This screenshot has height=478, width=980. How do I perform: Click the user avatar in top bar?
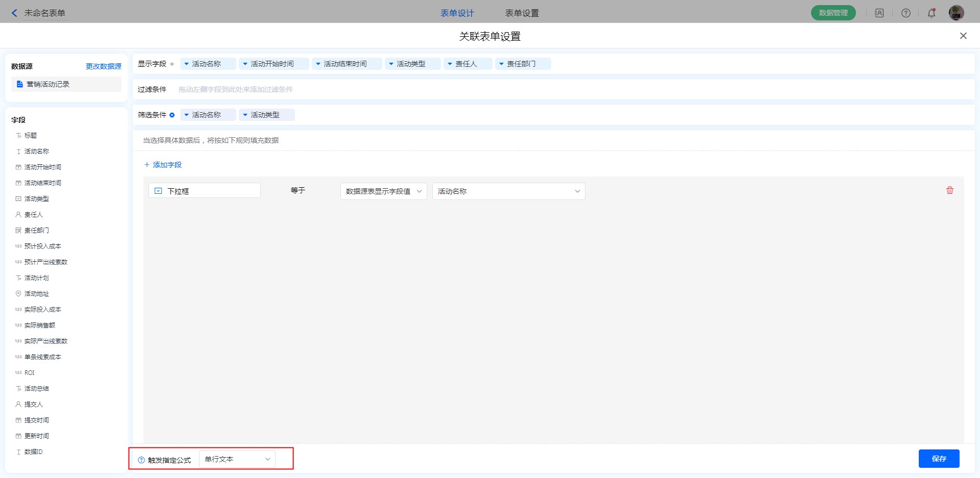(x=956, y=13)
